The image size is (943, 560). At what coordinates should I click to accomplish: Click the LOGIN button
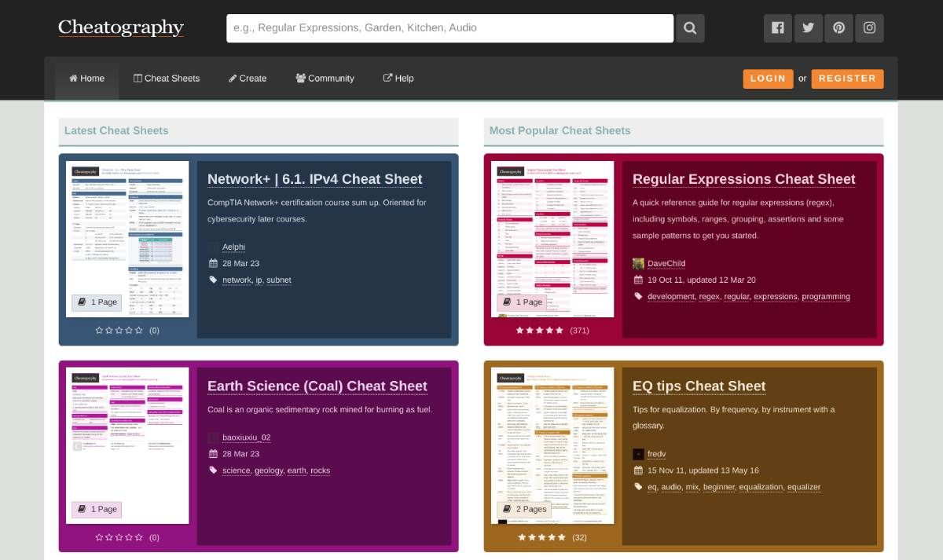768,79
